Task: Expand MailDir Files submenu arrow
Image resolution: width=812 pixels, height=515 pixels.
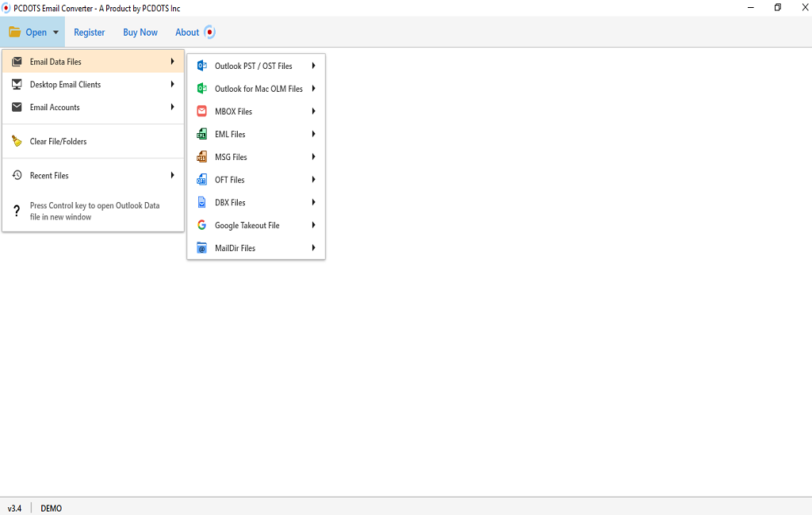Action: click(x=314, y=248)
